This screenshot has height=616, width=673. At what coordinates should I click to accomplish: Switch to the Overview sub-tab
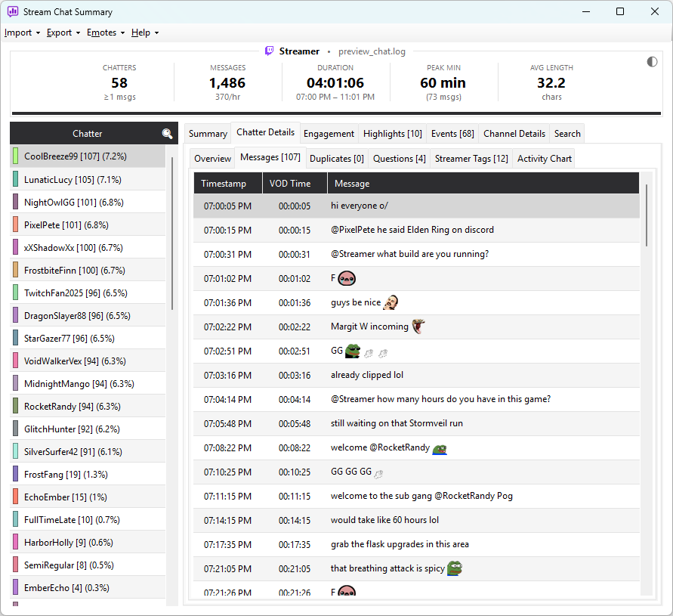coord(212,159)
